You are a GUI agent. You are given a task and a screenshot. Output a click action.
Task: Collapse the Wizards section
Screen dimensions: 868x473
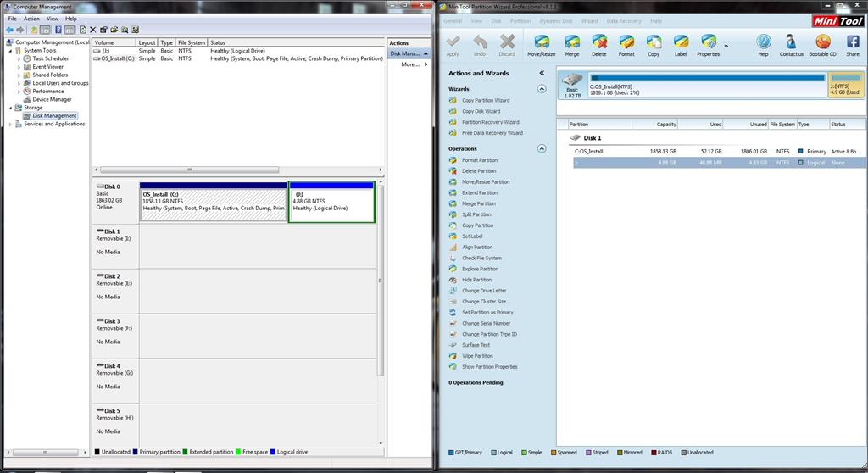[x=542, y=89]
